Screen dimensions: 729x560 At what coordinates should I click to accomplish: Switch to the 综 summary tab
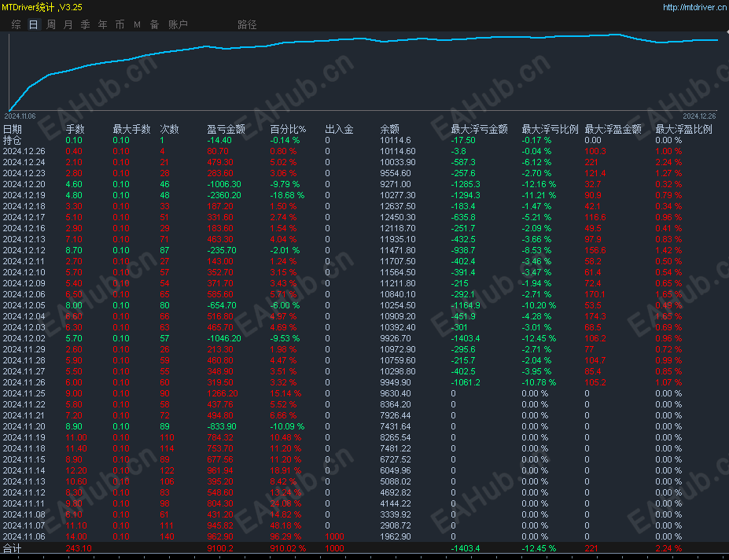(x=17, y=24)
